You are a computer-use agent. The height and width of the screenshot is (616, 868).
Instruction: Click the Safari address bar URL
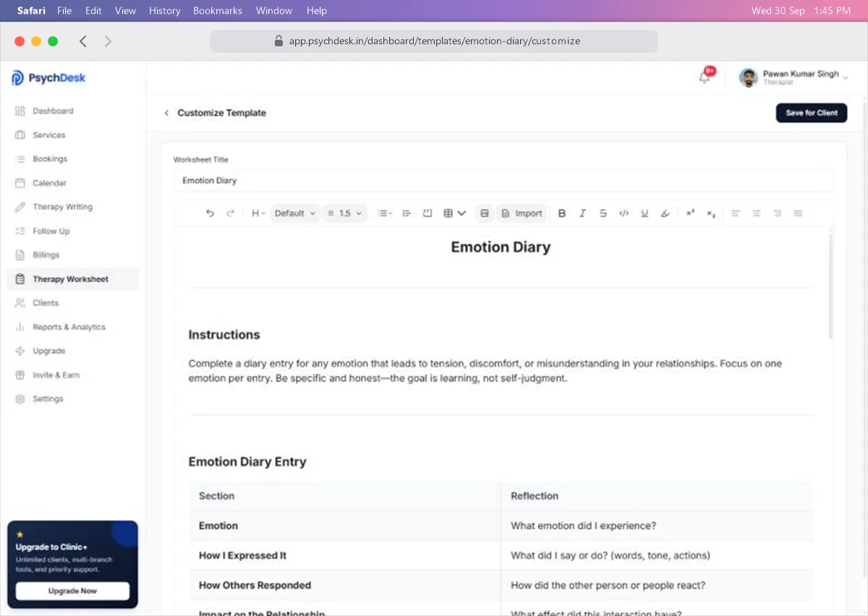(x=434, y=41)
